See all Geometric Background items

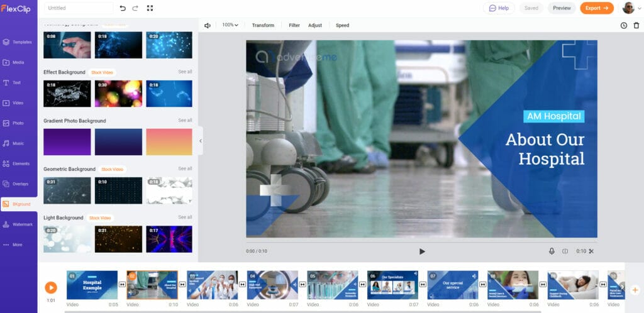point(185,168)
